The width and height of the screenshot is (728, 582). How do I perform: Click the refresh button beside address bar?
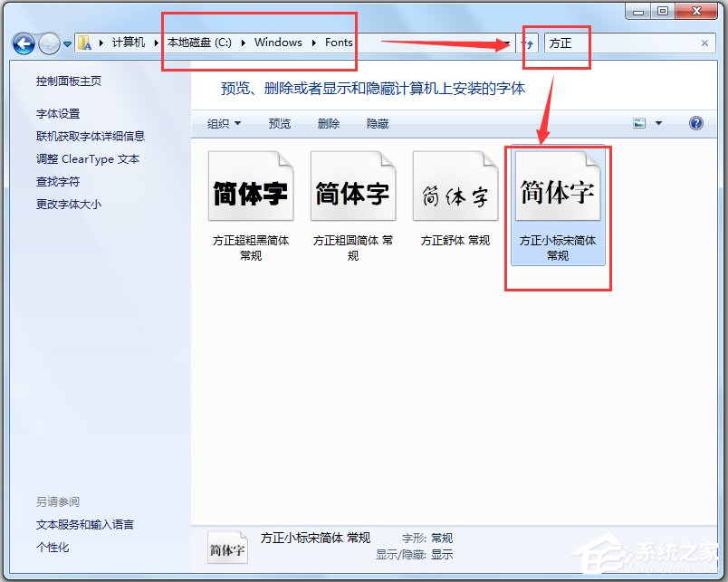tap(527, 43)
